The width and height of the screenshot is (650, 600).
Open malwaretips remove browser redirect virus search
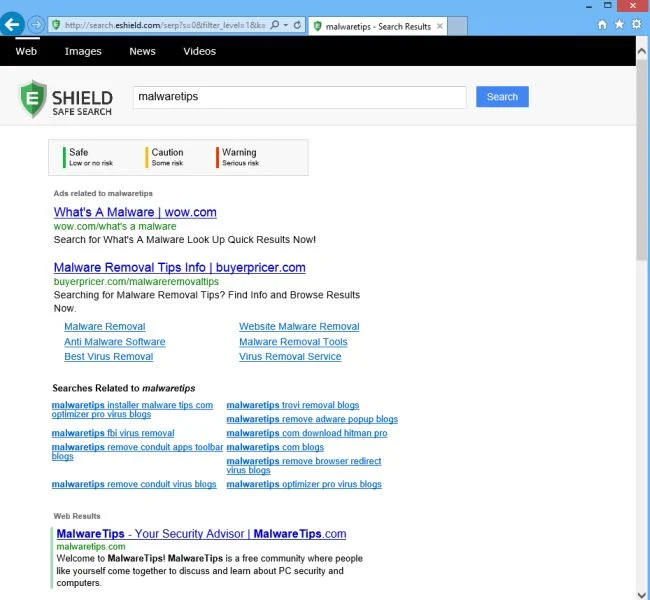click(304, 466)
